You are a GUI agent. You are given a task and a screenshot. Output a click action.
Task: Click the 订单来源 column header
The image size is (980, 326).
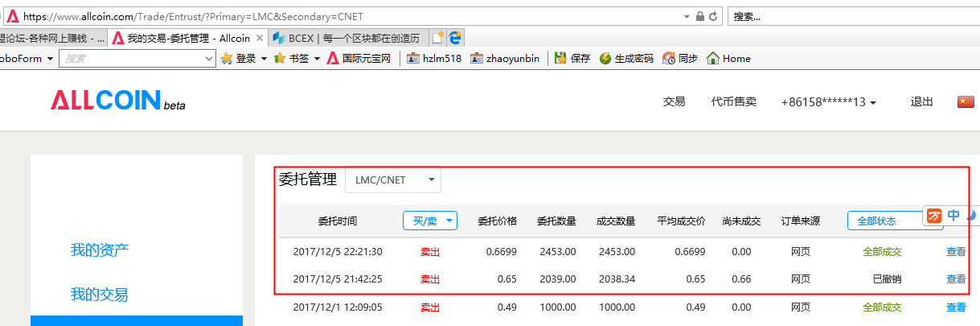point(801,221)
